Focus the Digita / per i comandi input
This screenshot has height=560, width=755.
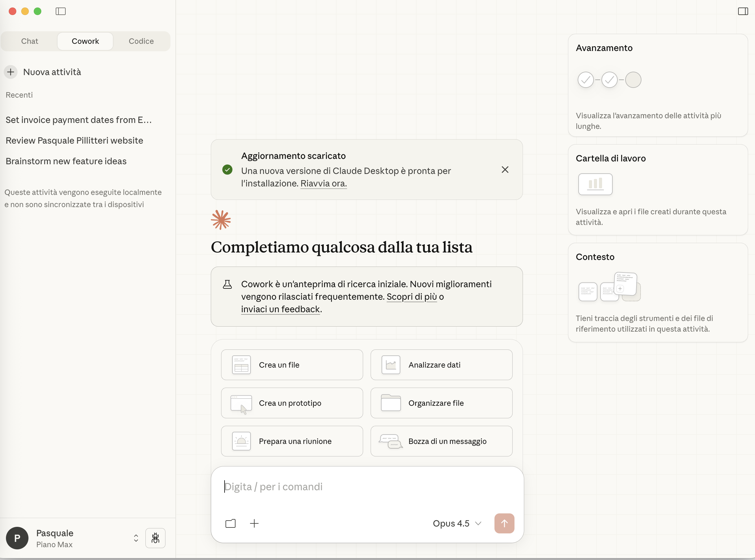pyautogui.click(x=367, y=487)
